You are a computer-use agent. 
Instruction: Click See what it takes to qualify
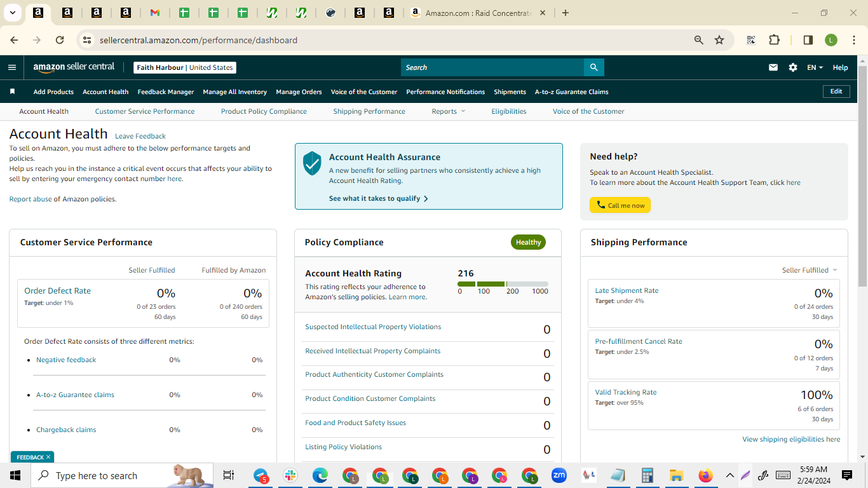click(x=379, y=198)
